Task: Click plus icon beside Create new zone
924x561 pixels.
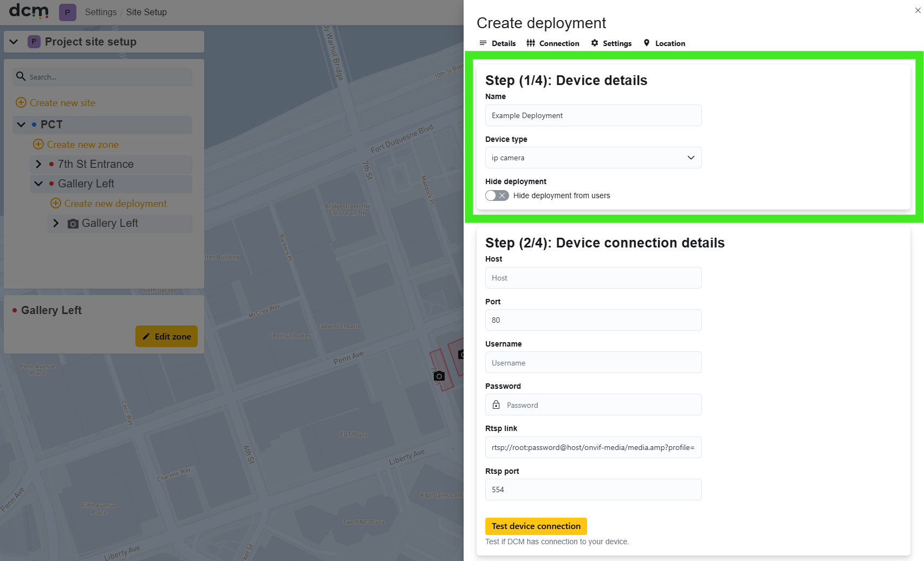Action: point(38,144)
